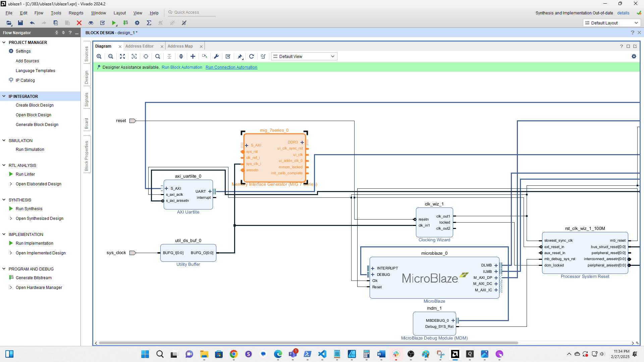Validate the design with the checkmark icon
Screen dimensions: 644x362
point(228,56)
